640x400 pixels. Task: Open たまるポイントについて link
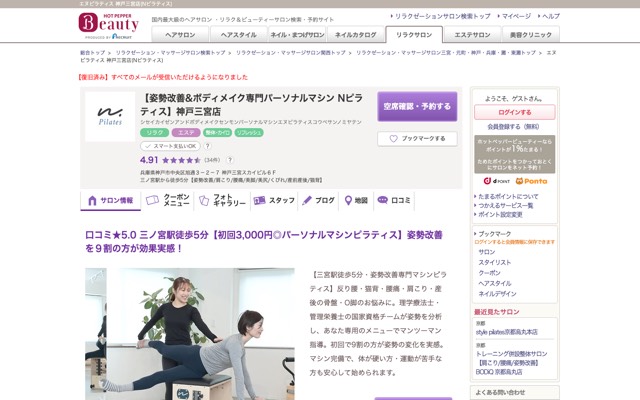[x=508, y=196]
